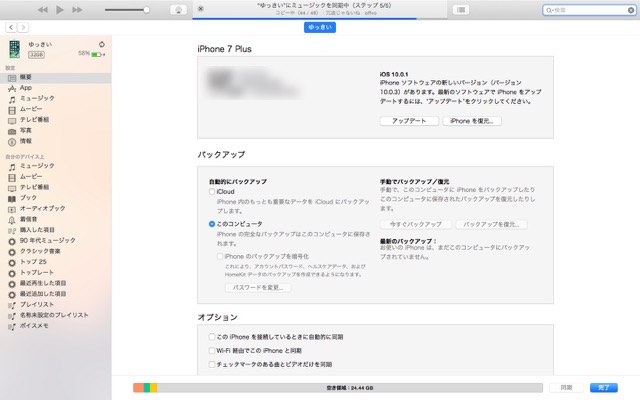Select このコンピュータ backup radio button

pyautogui.click(x=212, y=224)
